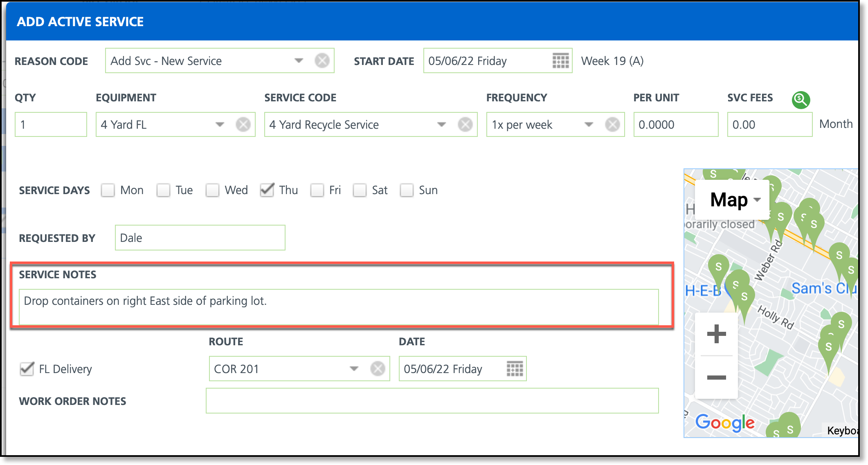Enable the Fri service day checkbox
Screen dimensions: 868x465
317,190
